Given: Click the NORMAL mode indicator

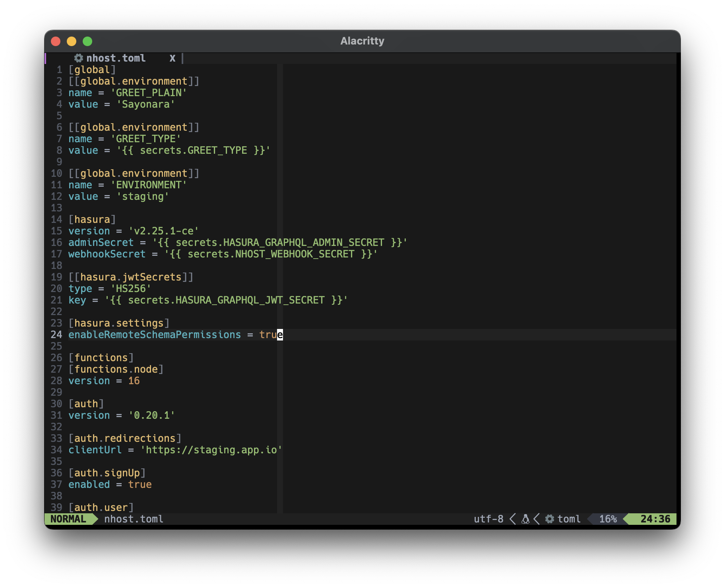Looking at the screenshot, I should [x=68, y=519].
